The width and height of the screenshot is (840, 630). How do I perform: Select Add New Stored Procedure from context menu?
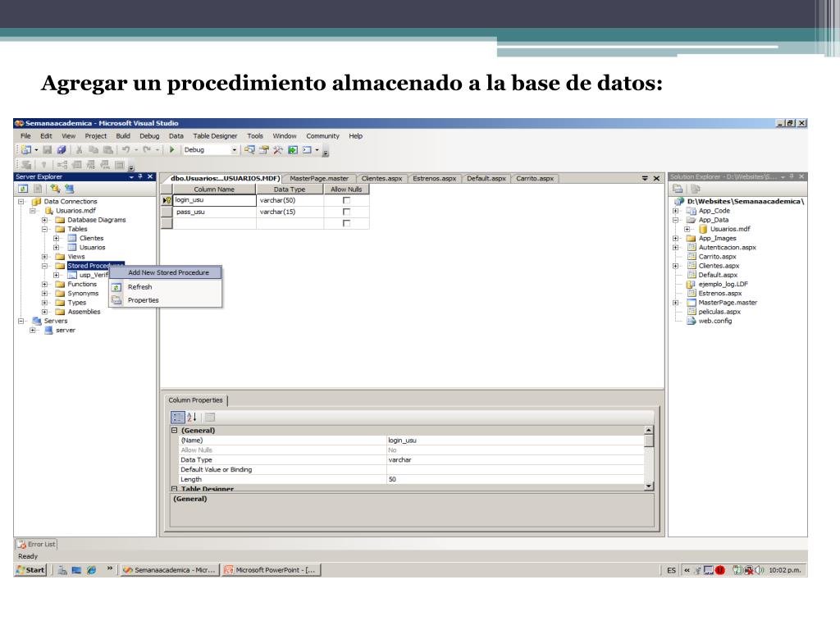pyautogui.click(x=168, y=272)
